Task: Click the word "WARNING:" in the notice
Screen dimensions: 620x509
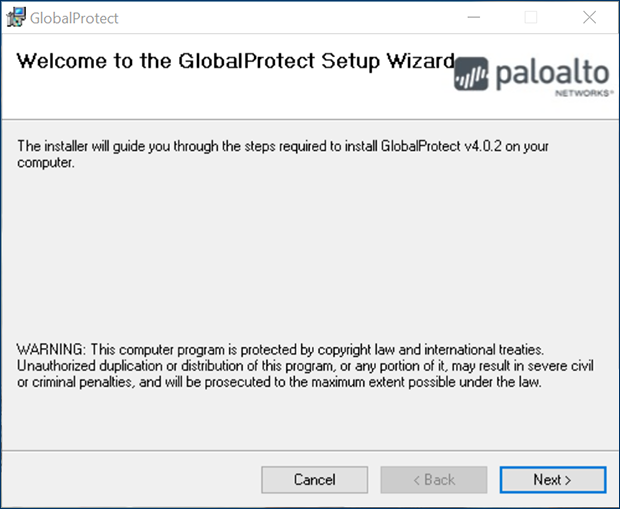Action: [52, 350]
